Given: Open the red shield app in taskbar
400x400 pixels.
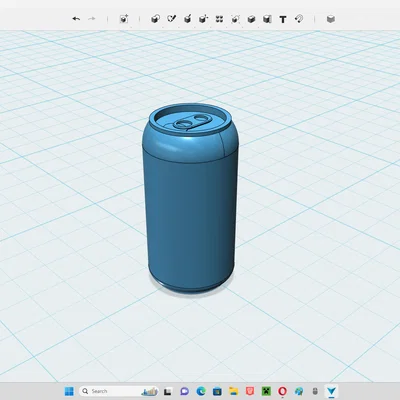Looking at the screenshot, I should pos(250,391).
